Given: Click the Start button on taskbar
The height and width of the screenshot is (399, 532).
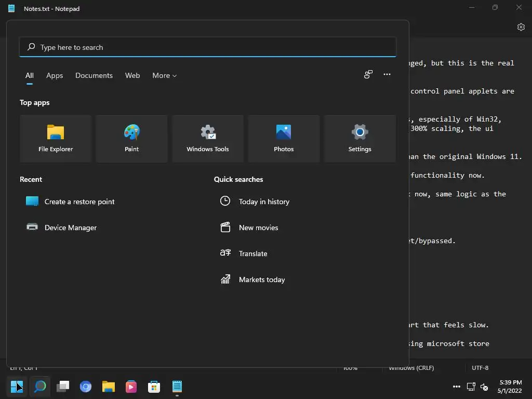Looking at the screenshot, I should pos(17,387).
